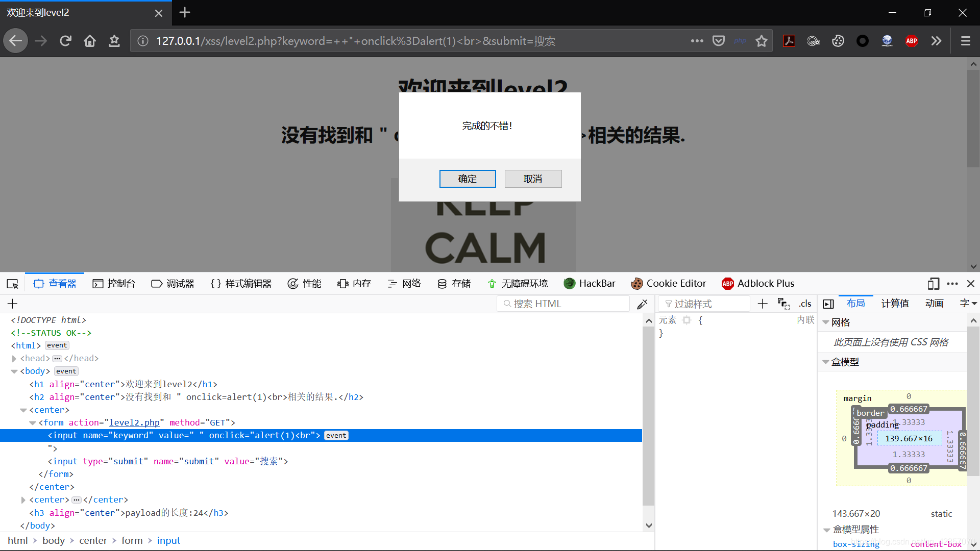Open page actions three-dot menu

point(697,41)
